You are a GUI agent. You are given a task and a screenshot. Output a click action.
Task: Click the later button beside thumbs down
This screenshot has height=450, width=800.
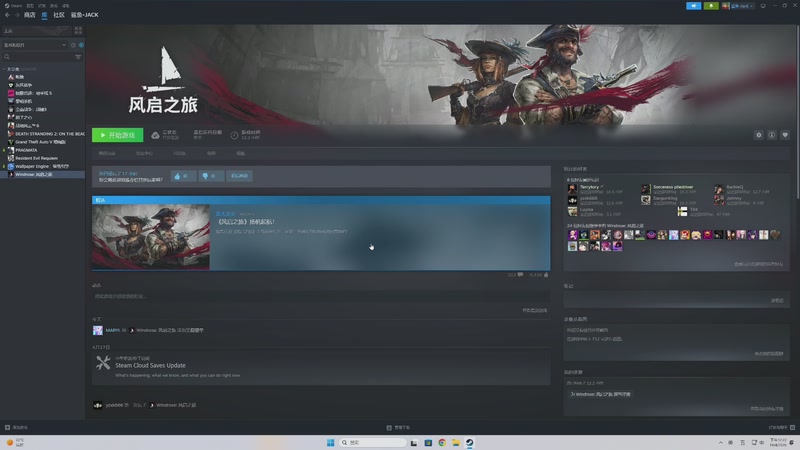coord(239,176)
